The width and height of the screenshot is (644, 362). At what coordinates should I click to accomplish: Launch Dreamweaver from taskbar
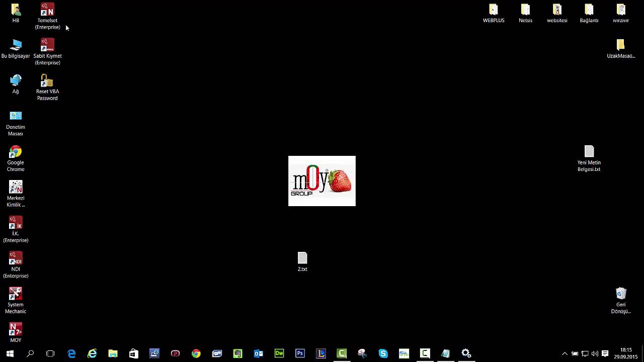pyautogui.click(x=279, y=353)
